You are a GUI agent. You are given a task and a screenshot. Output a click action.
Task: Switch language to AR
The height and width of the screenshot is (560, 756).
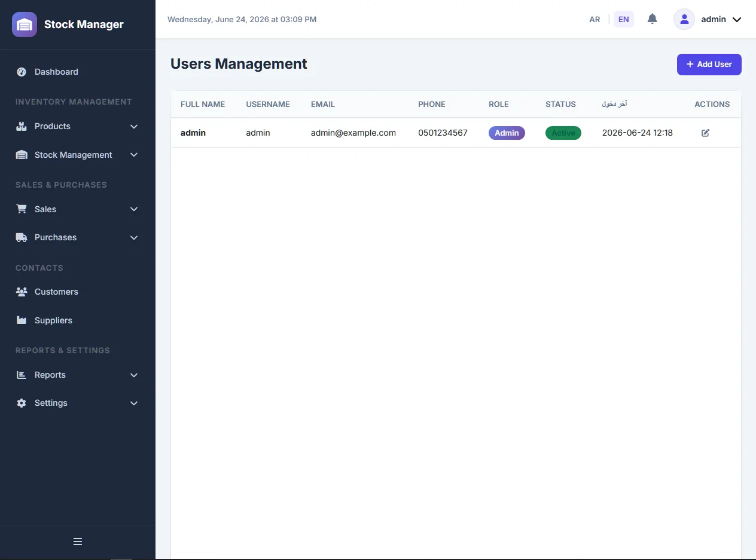(x=595, y=19)
